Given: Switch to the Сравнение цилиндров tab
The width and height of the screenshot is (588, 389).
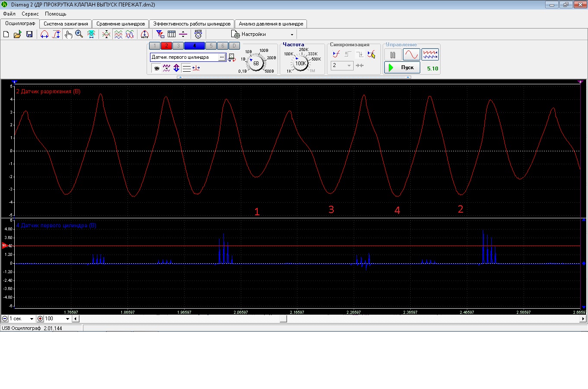Looking at the screenshot, I should (x=121, y=24).
